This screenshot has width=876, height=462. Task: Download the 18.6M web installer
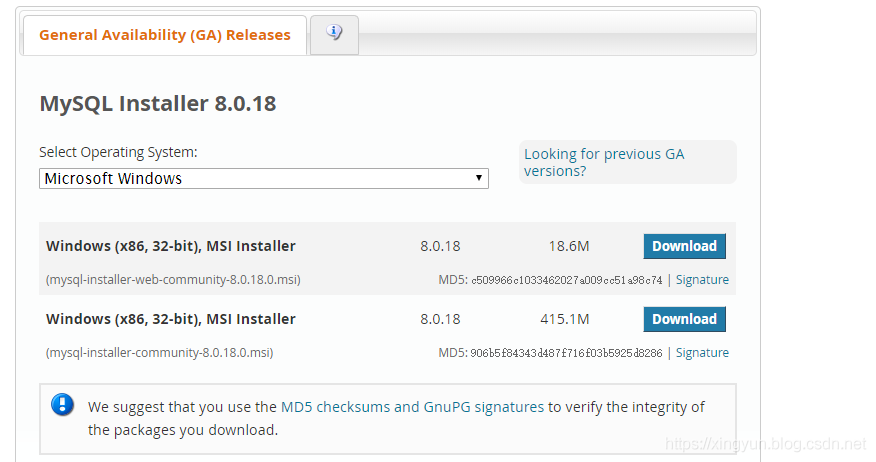[684, 246]
